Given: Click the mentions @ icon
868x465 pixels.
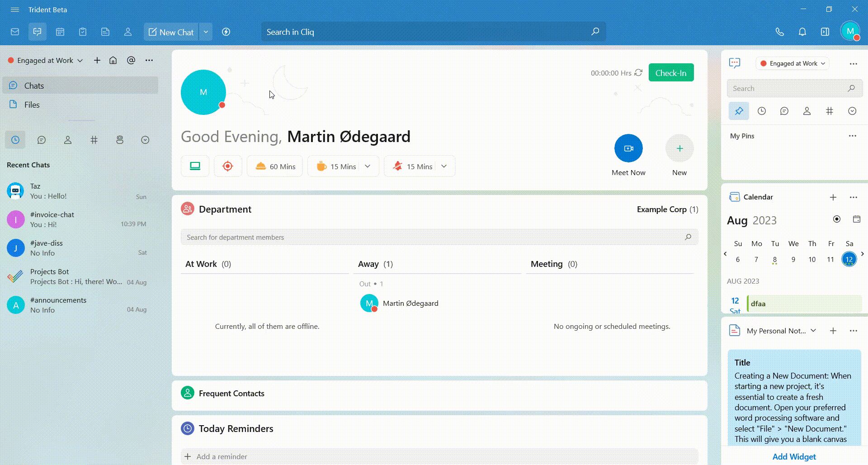Looking at the screenshot, I should [131, 60].
